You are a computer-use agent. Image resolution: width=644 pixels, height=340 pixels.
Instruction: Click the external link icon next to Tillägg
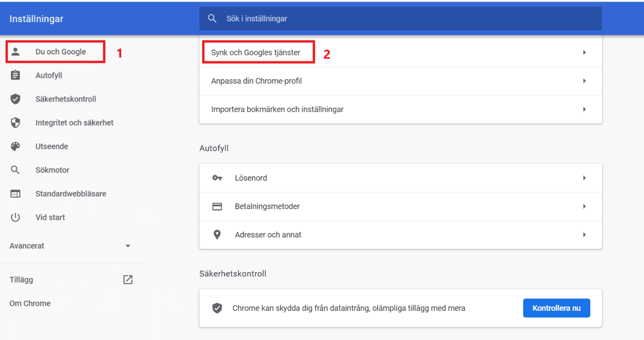[128, 280]
